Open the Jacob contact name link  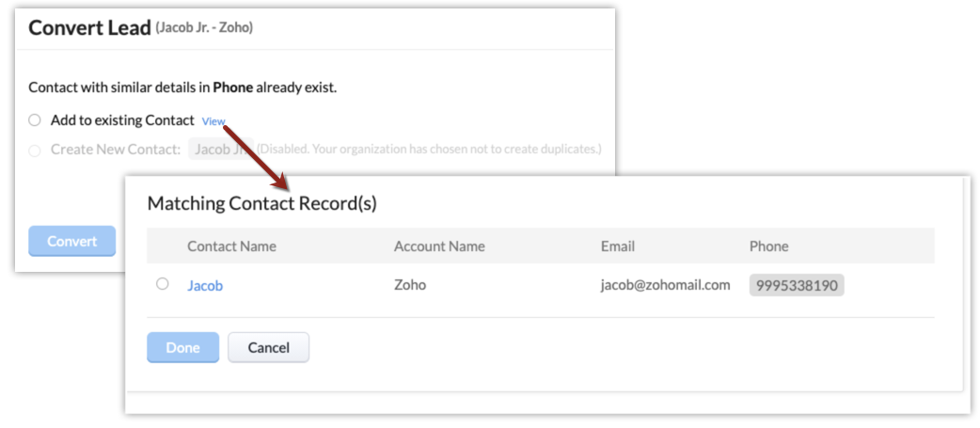tap(205, 285)
